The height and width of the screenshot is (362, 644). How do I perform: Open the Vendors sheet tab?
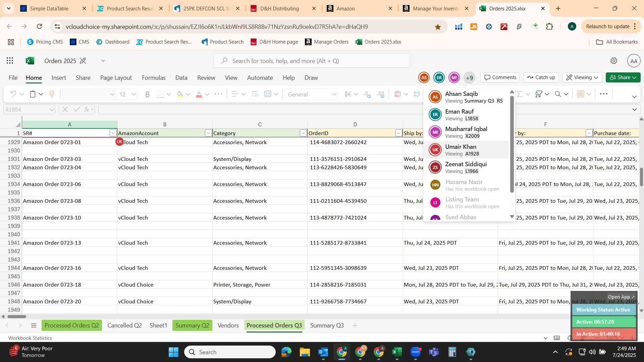click(228, 325)
